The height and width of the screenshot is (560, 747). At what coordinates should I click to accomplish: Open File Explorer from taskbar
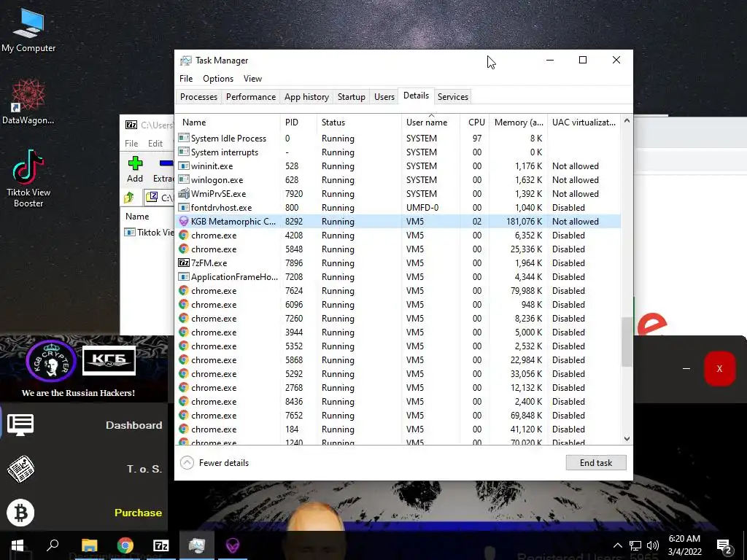[x=89, y=545]
